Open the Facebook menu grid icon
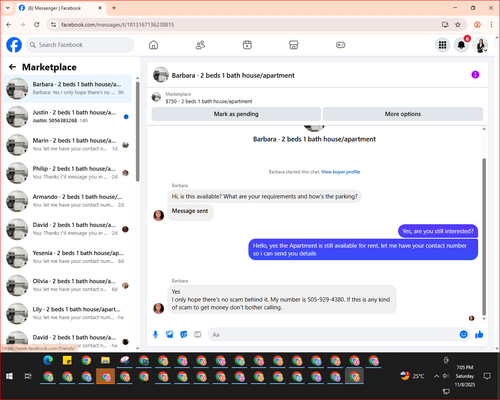 (x=442, y=45)
